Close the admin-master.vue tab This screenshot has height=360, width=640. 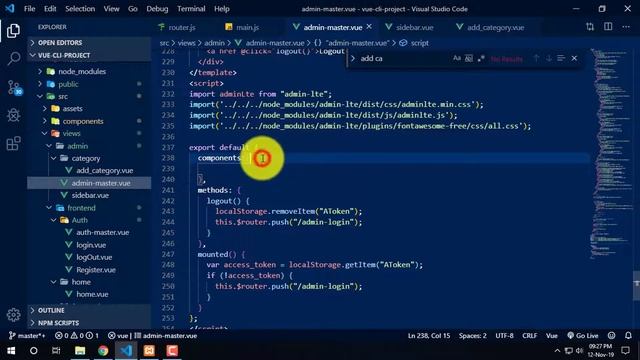369,27
